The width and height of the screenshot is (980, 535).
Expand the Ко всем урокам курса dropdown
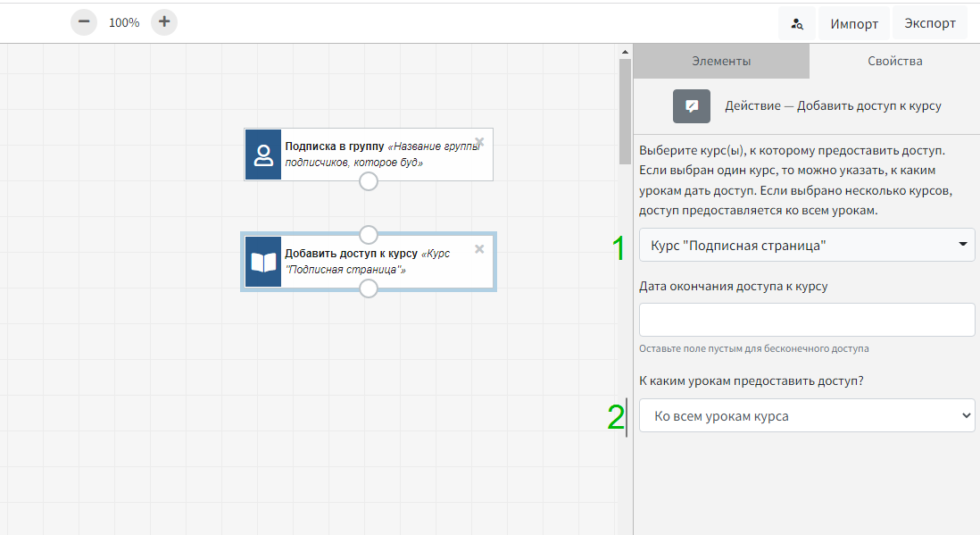point(807,415)
